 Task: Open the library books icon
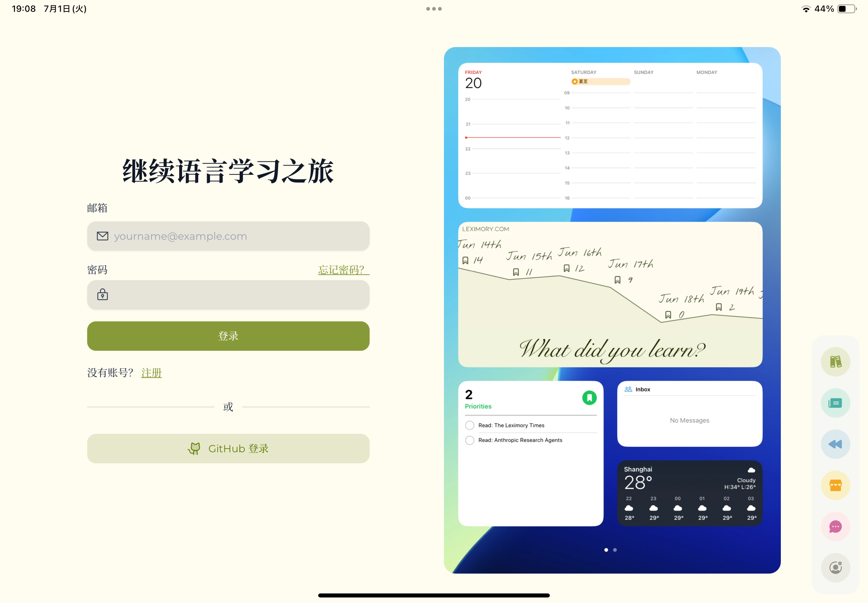(835, 361)
